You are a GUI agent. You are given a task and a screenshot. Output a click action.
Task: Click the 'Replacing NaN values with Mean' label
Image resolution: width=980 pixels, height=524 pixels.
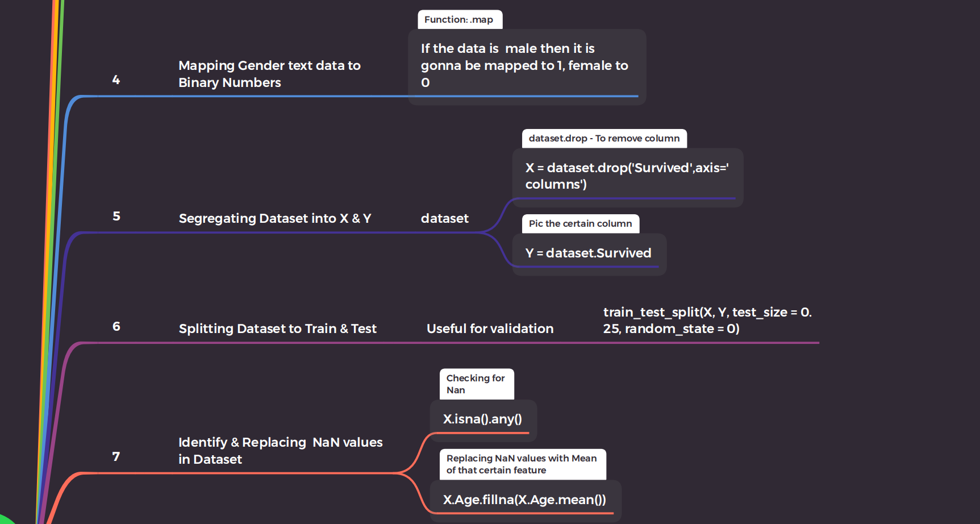(522, 464)
